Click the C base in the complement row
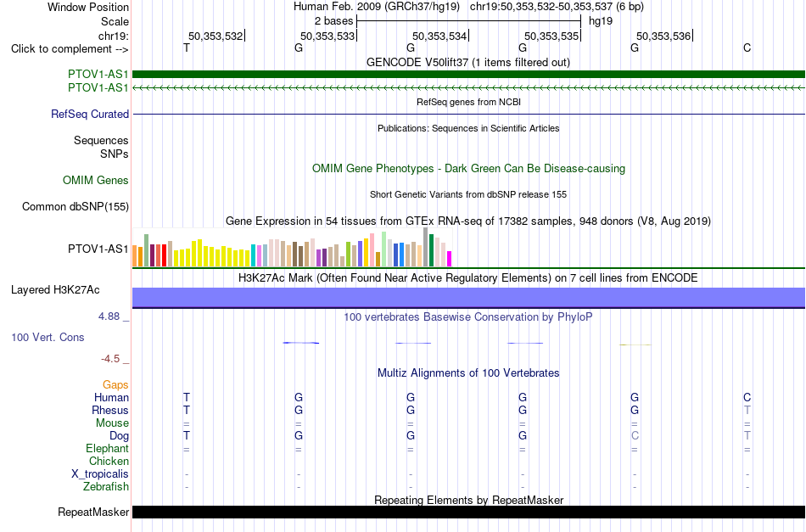The height and width of the screenshot is (532, 806). coord(747,48)
